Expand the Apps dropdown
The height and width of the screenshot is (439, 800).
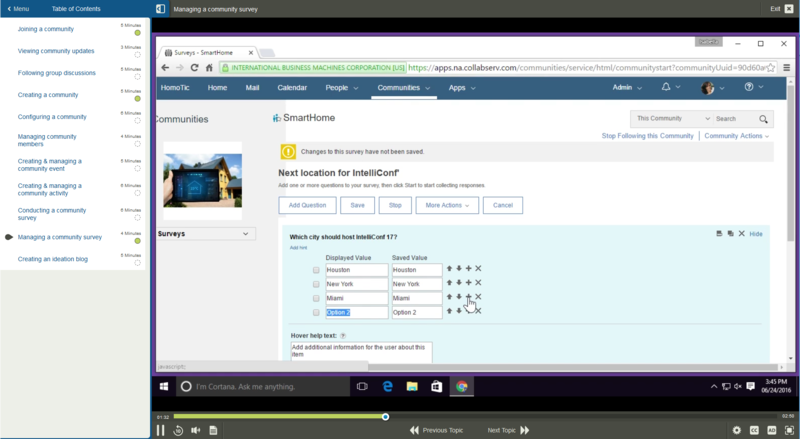[462, 88]
